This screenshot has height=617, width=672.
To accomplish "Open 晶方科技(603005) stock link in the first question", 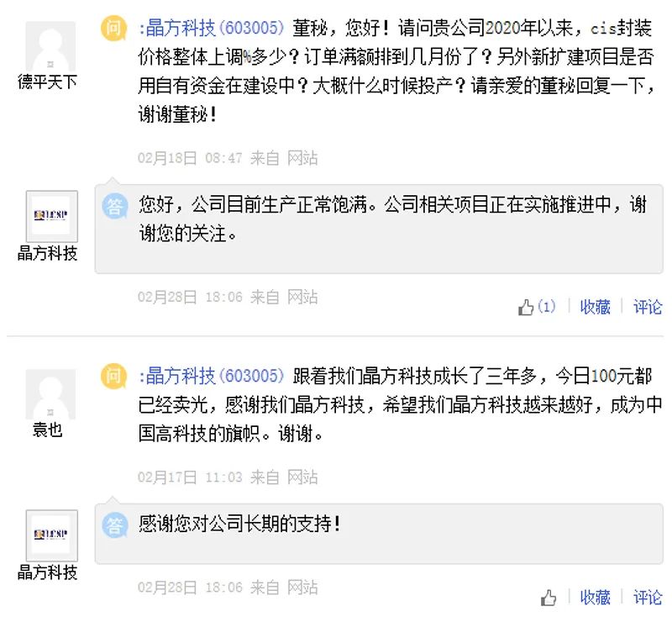I will 213,28.
